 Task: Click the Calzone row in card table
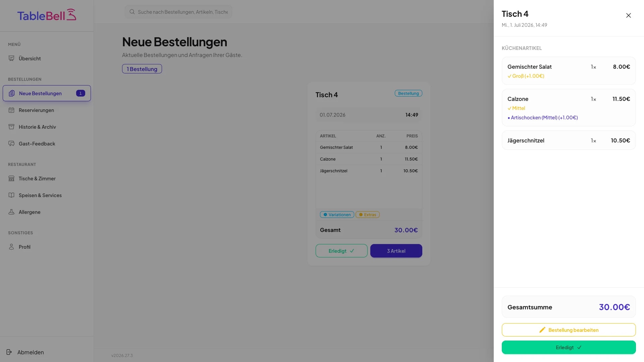tap(369, 159)
